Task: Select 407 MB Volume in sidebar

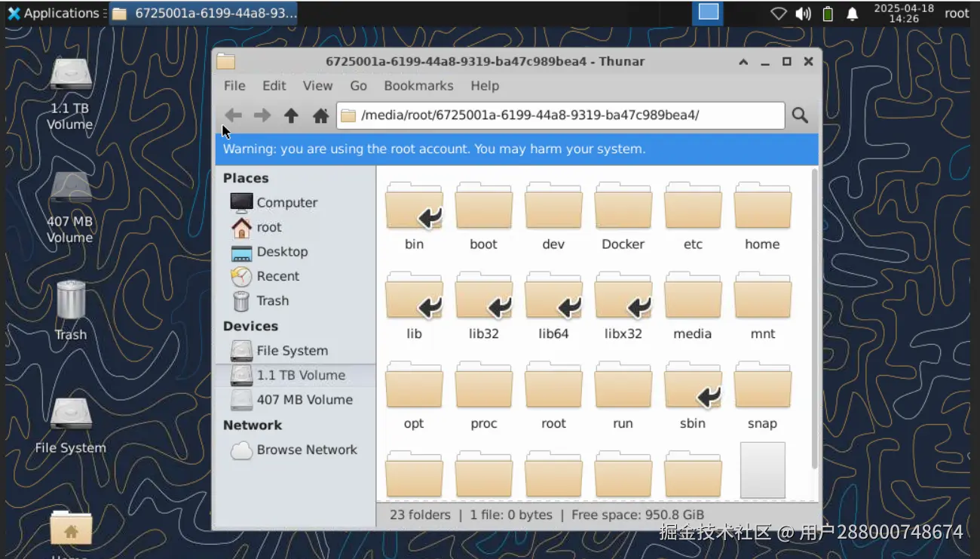Action: [296, 399]
